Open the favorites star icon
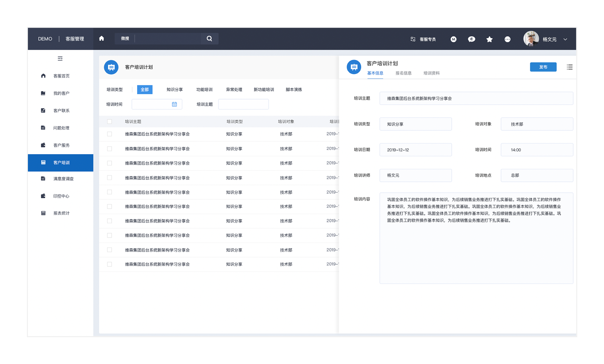The width and height of the screenshot is (604, 364). coord(489,39)
